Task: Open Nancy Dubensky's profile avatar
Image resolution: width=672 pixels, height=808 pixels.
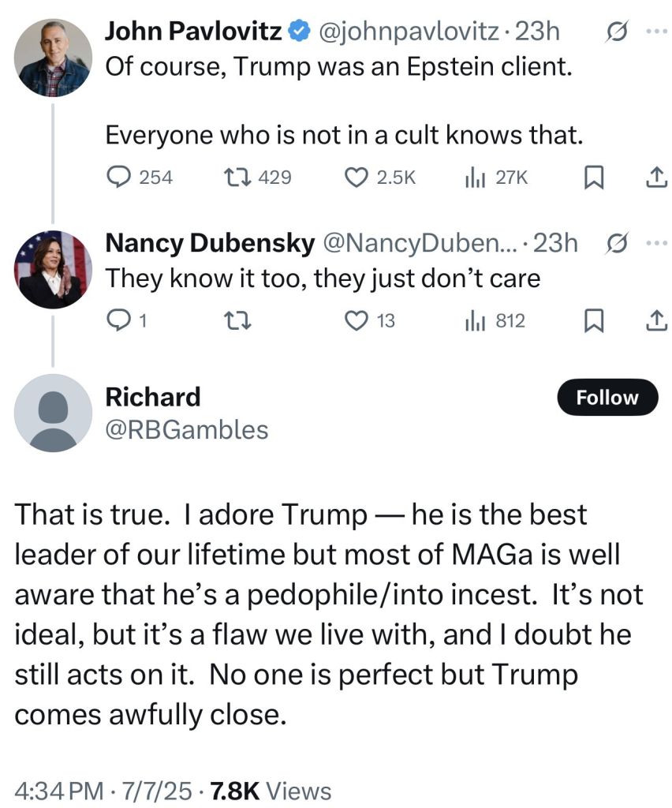Action: (54, 270)
